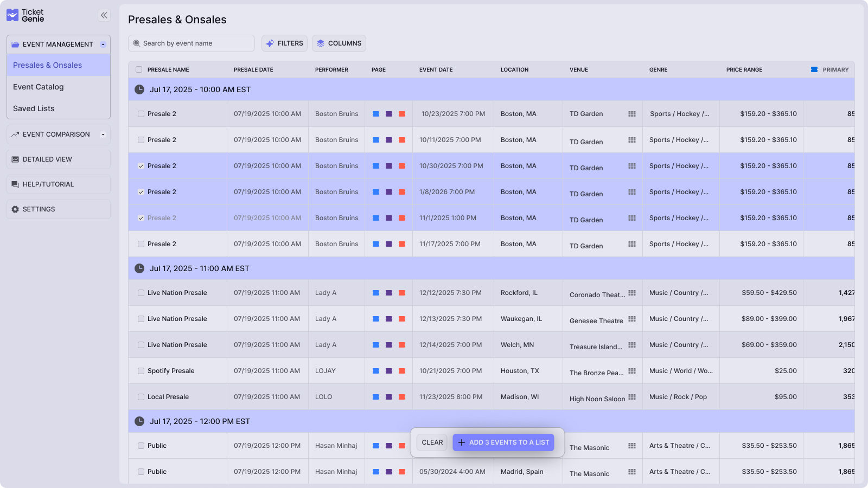Viewport: 868px width, 488px height.
Task: Collapse the sidebar with the double-chevron icon
Action: pyautogui.click(x=104, y=15)
